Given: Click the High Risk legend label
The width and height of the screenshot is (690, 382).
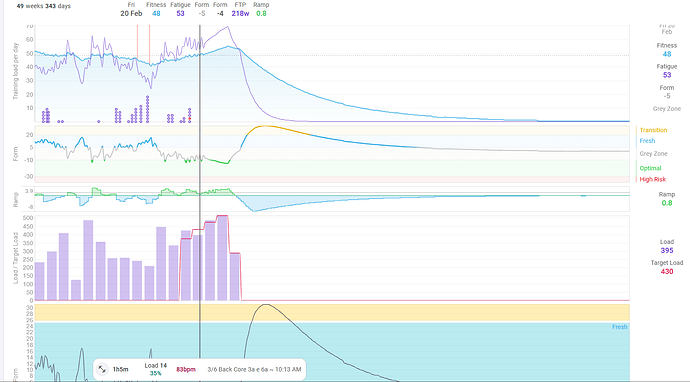Looking at the screenshot, I should click(x=653, y=179).
